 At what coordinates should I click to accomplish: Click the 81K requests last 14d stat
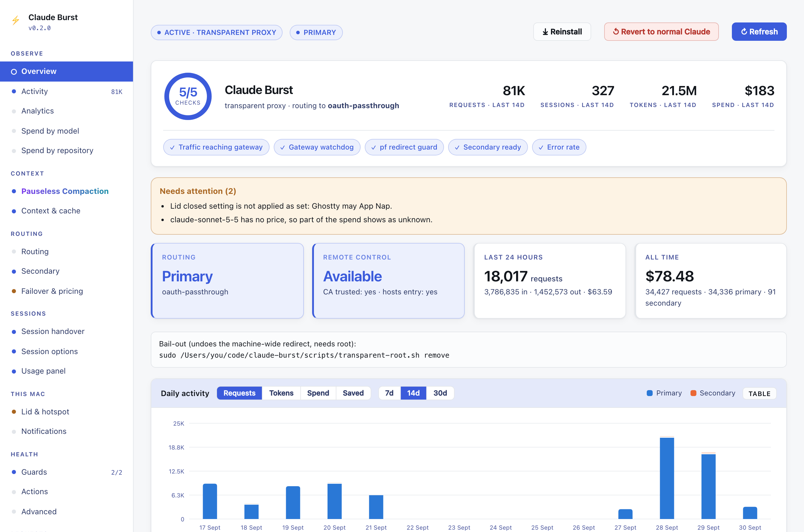(487, 96)
